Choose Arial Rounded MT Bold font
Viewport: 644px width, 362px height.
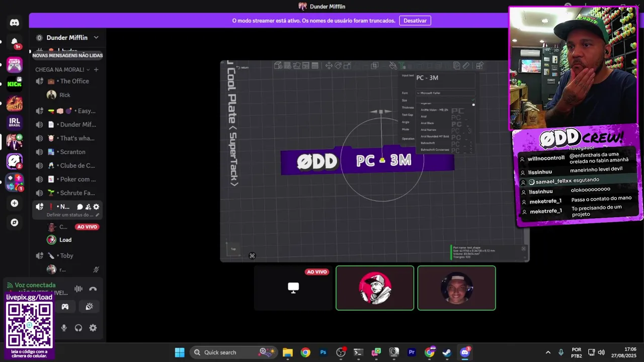435,136
